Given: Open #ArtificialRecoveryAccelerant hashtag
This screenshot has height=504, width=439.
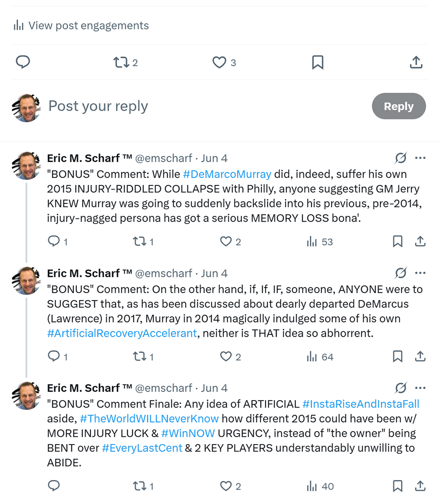Looking at the screenshot, I should point(122,333).
